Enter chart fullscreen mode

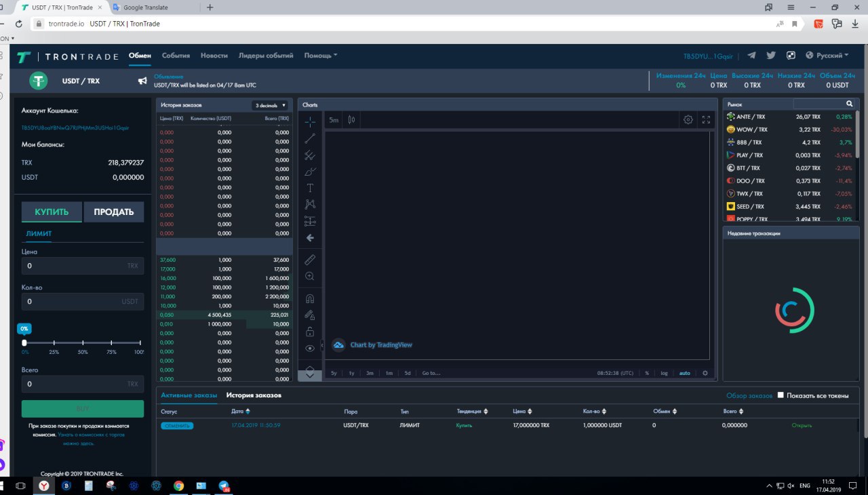(x=706, y=120)
